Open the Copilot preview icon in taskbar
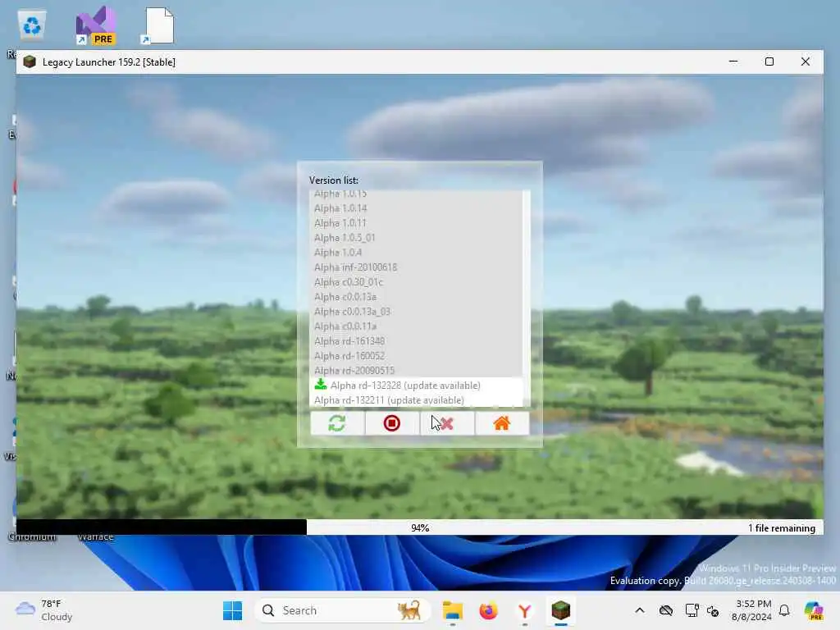840x630 pixels. click(x=815, y=610)
